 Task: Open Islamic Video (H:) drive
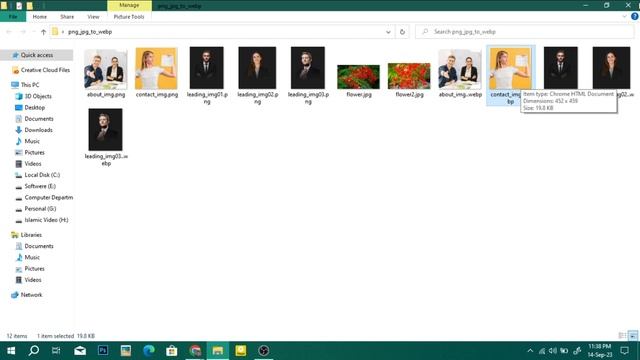tap(46, 220)
